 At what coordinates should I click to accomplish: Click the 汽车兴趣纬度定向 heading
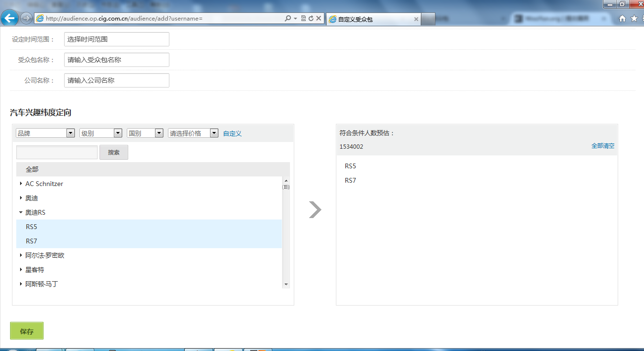(41, 113)
